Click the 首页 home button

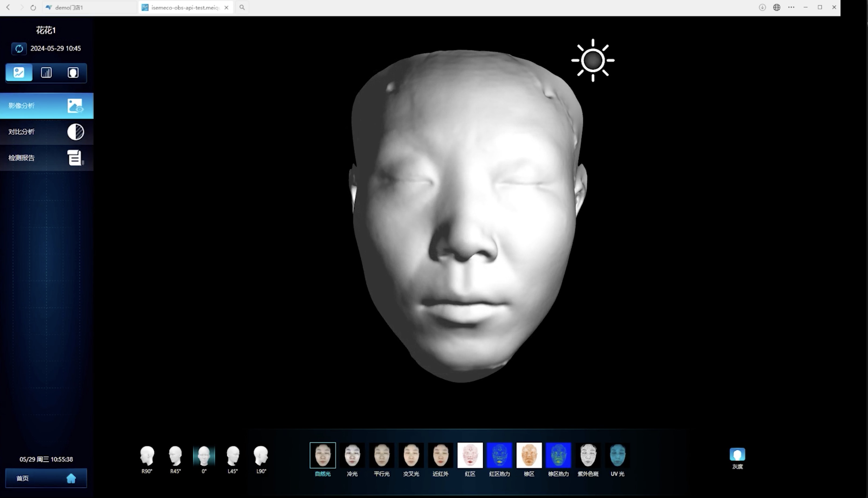click(x=46, y=478)
